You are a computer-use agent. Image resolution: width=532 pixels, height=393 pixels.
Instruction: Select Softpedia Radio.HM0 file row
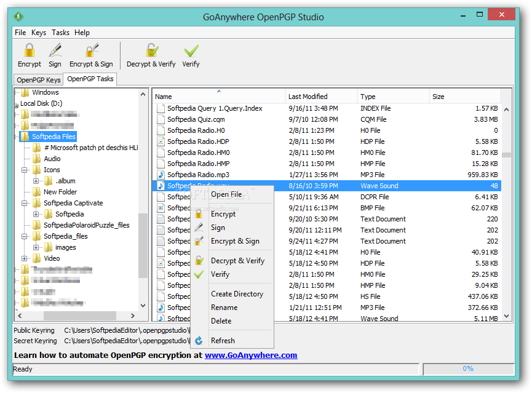point(327,153)
